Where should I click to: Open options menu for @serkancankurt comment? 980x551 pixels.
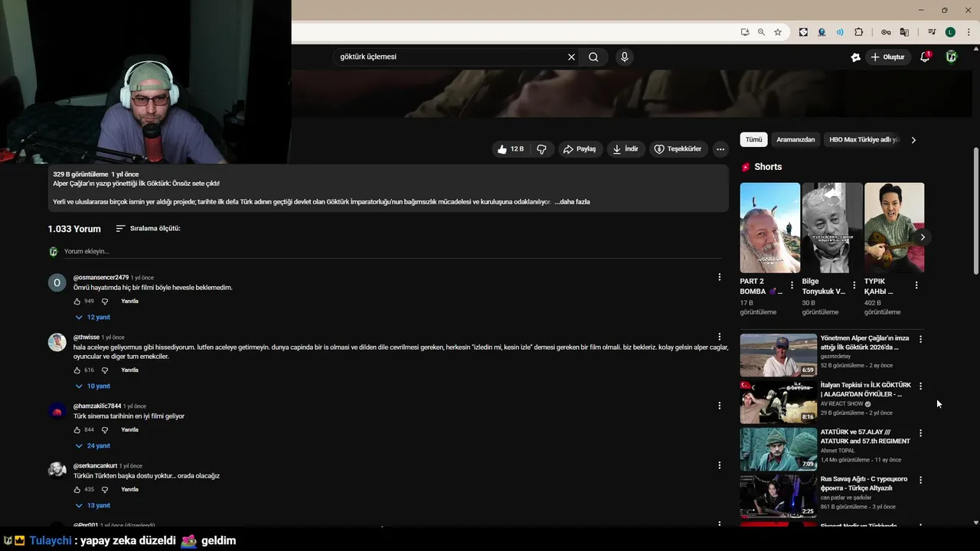pyautogui.click(x=719, y=465)
